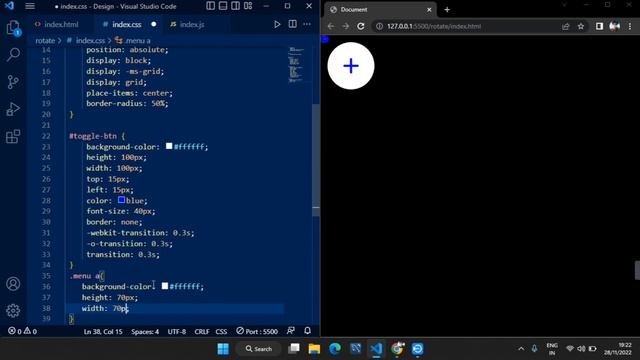
Task: Show hidden system tray icons
Action: coord(521,349)
